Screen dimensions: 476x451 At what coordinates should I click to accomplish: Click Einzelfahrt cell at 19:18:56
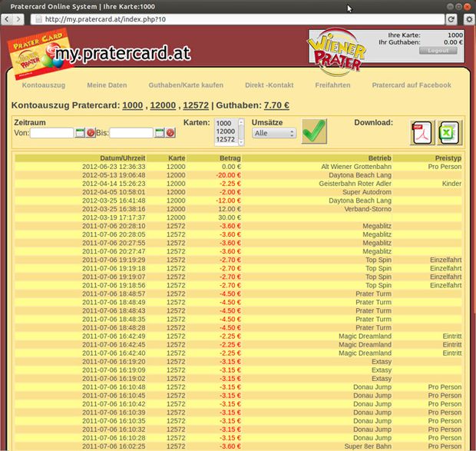[445, 285]
